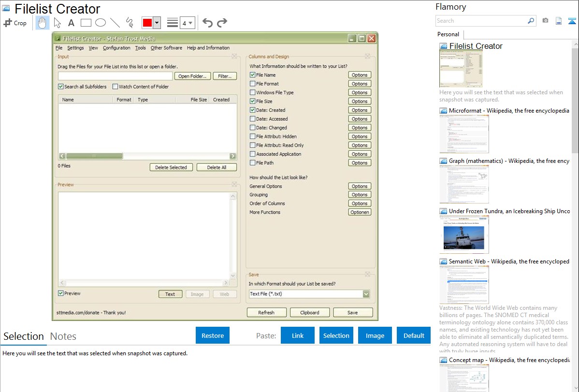579x392 pixels.
Task: Click Delete Selected
Action: [x=171, y=167]
